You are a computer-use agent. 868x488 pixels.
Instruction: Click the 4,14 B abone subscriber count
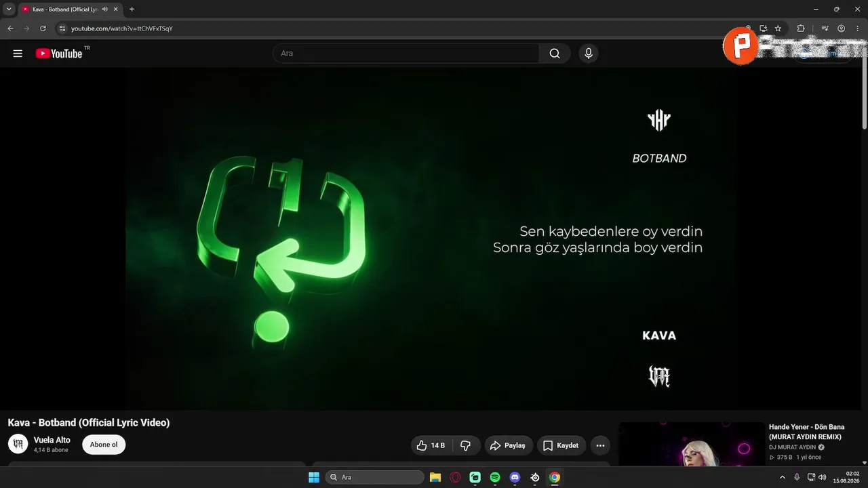coord(51,450)
